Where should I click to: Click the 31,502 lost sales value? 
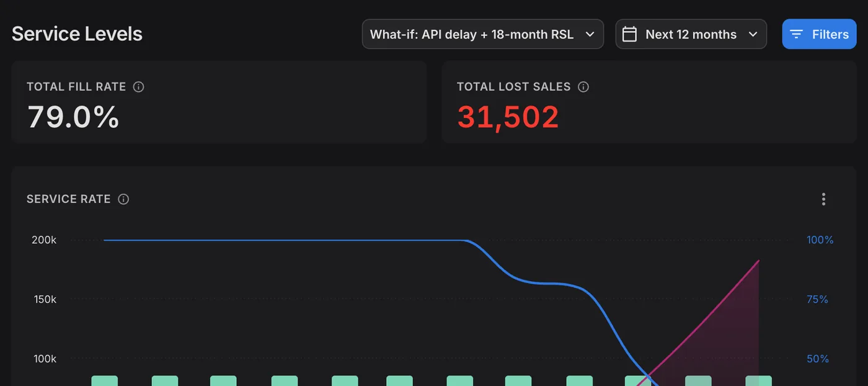(508, 117)
